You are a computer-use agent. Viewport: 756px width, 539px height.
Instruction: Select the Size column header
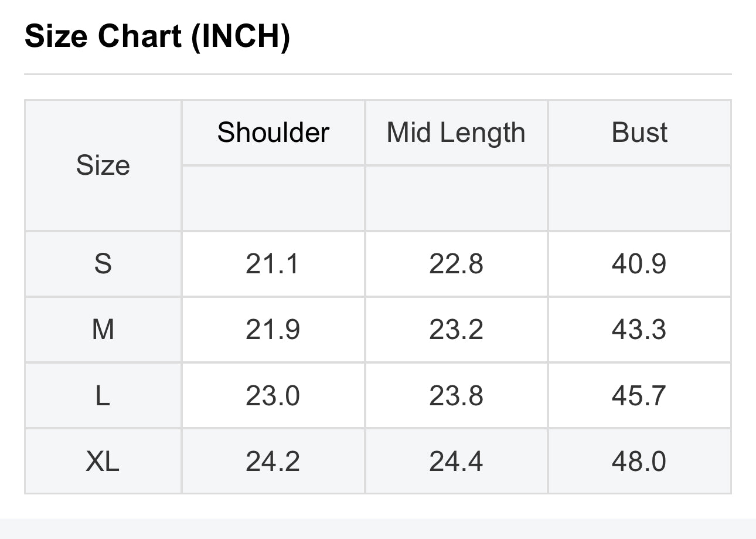coord(103,165)
